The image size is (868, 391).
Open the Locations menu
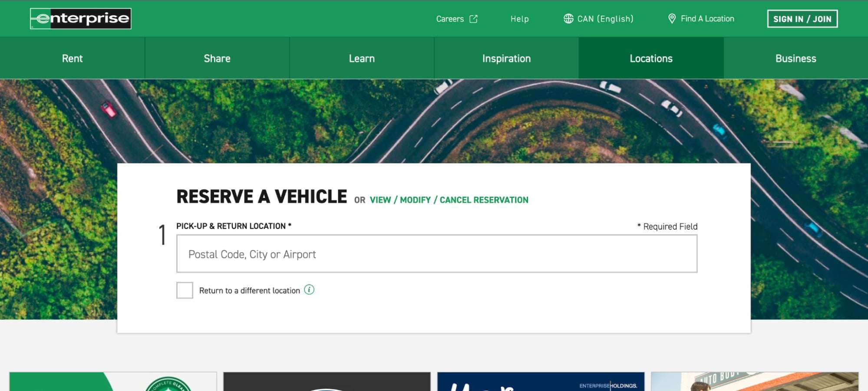[x=651, y=58]
